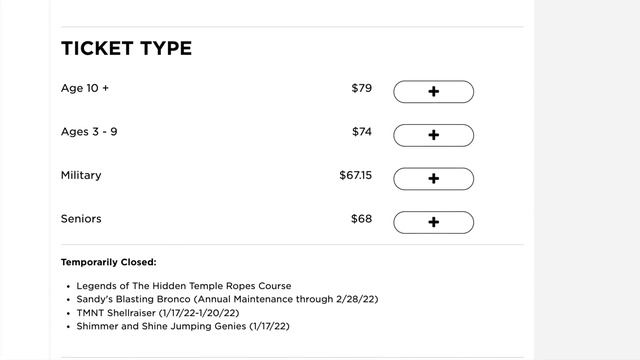Add a Seniors ticket with plus button

[x=433, y=222]
